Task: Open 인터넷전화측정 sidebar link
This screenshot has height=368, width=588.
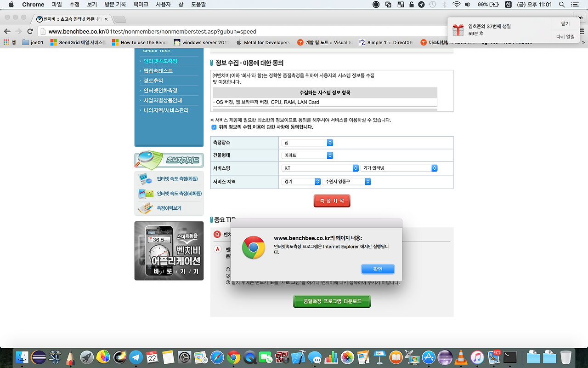Action: 160,91
